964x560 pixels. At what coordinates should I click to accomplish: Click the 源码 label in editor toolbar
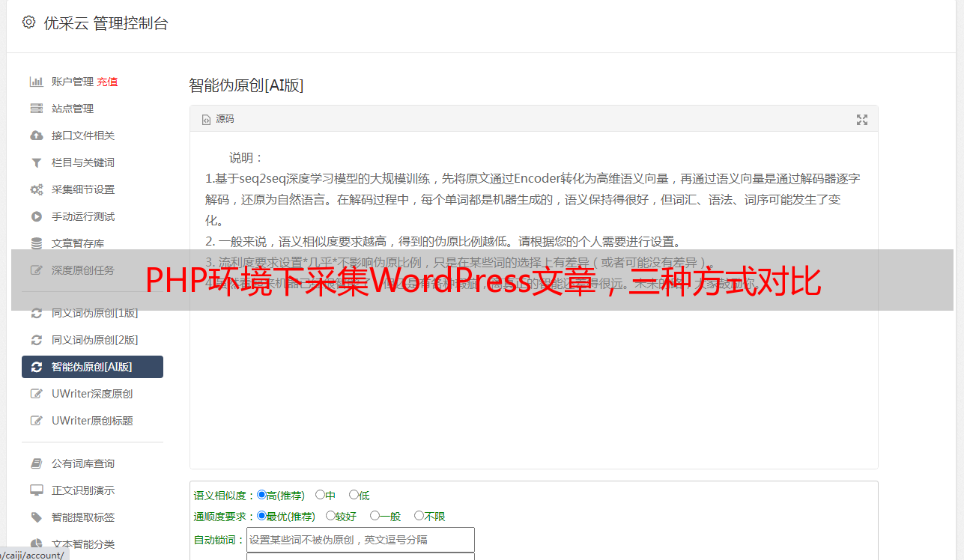pos(225,120)
